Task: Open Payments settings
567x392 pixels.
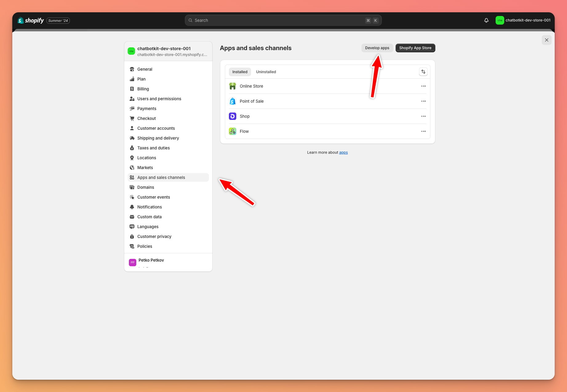Action: (168, 109)
